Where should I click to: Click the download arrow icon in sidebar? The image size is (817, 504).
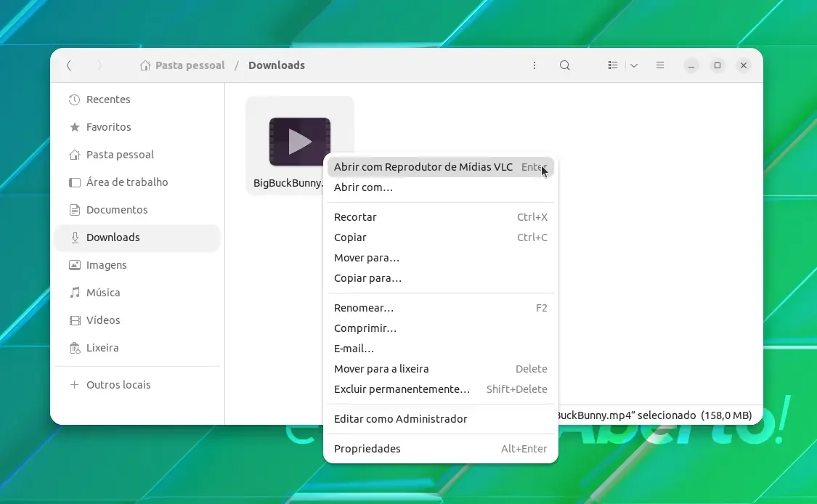click(x=75, y=237)
